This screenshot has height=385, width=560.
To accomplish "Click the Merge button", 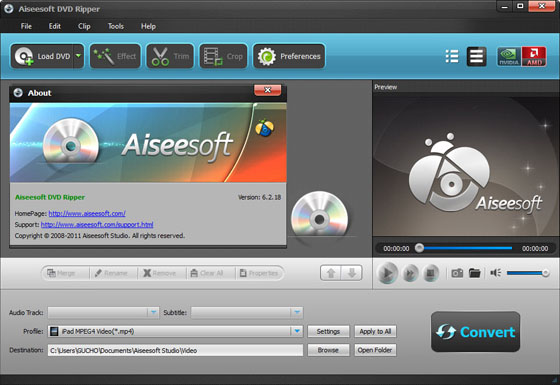I will (65, 273).
